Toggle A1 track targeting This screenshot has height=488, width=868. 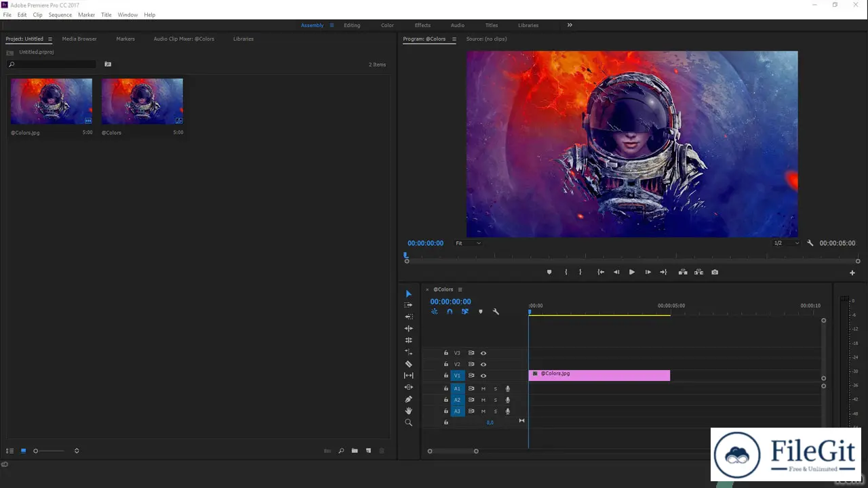pyautogui.click(x=457, y=389)
